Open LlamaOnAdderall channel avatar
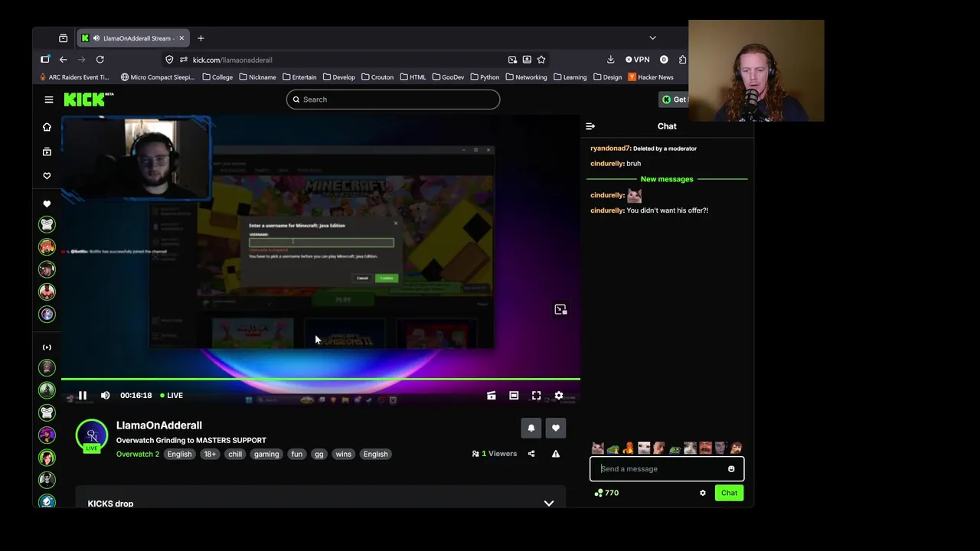Screen dimensions: 980x551 tap(92, 435)
